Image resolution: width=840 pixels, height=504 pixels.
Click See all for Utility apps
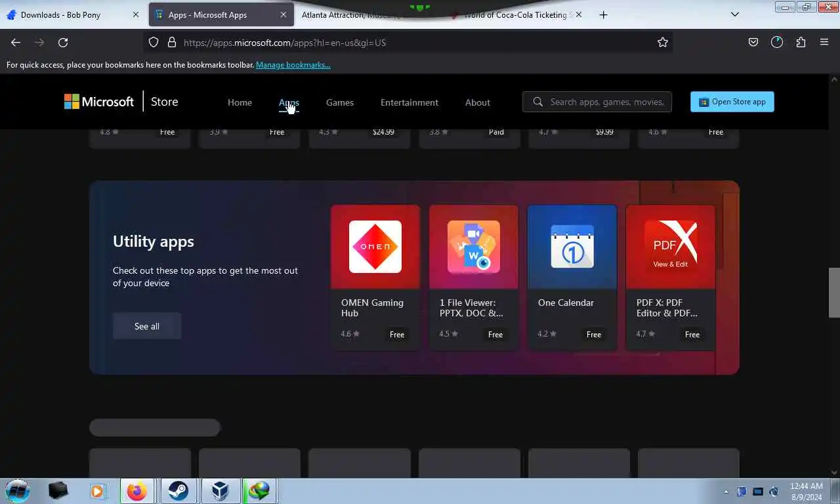pos(147,326)
